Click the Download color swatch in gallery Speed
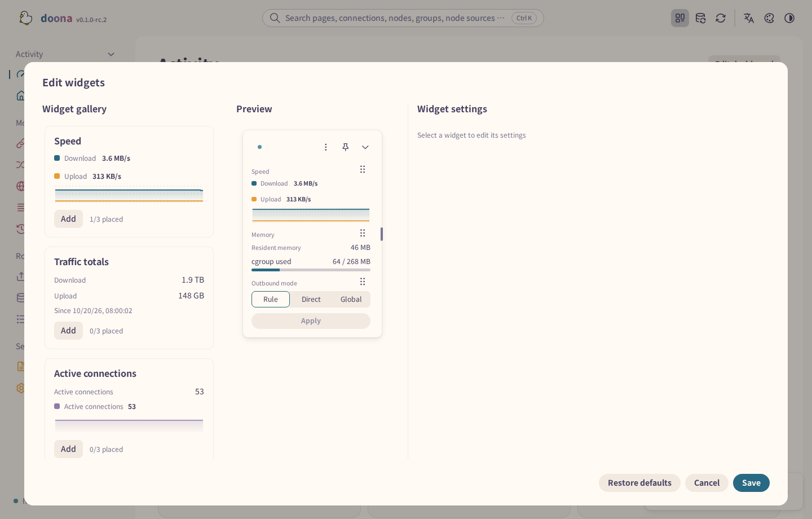This screenshot has height=519, width=812. coord(57,158)
